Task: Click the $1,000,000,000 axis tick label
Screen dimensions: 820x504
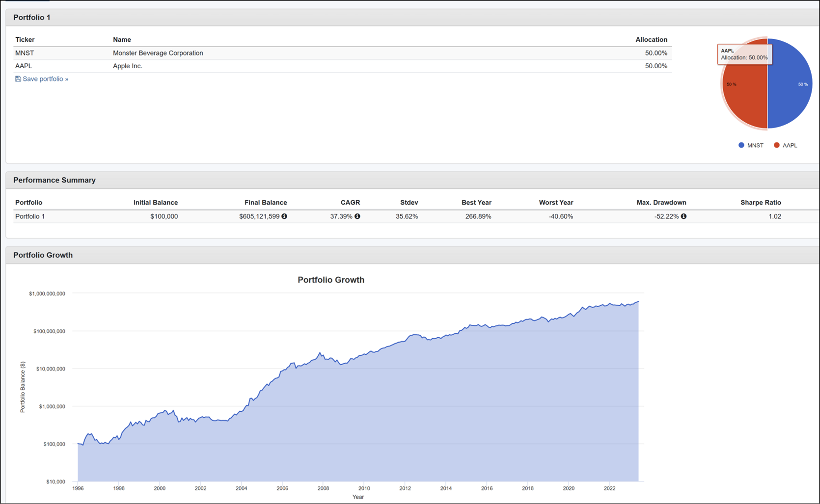Action: pyautogui.click(x=47, y=294)
